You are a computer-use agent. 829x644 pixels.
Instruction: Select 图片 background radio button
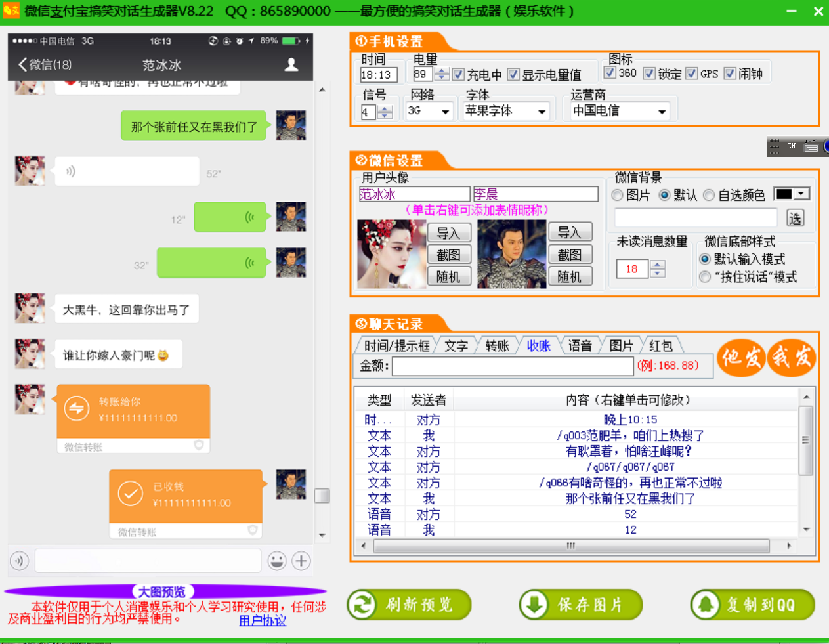coord(617,195)
